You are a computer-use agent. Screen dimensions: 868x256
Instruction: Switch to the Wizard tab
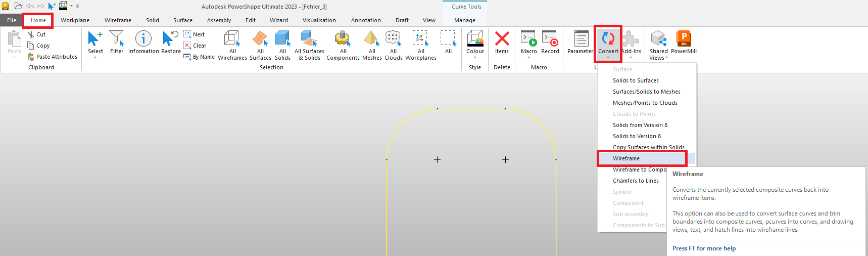[x=279, y=20]
